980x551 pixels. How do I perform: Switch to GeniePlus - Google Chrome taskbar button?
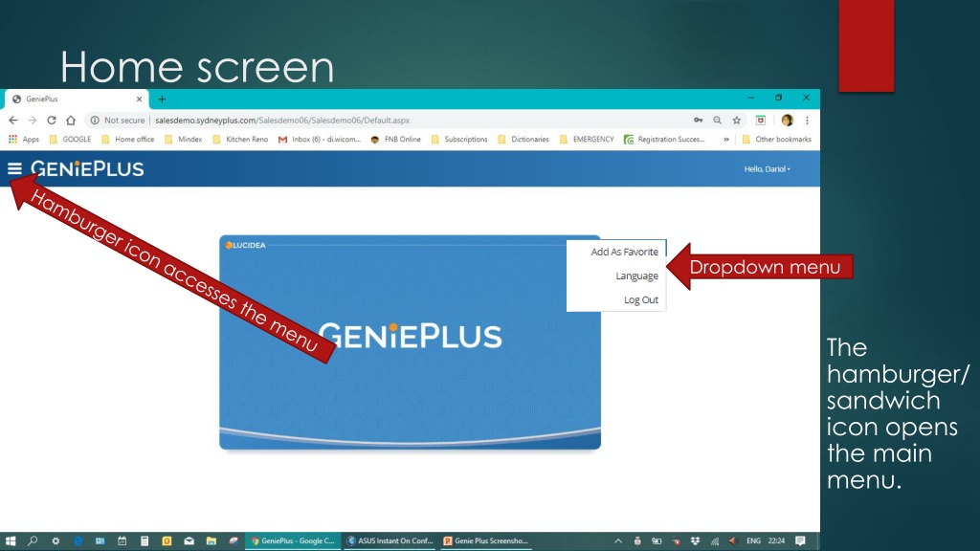point(293,541)
